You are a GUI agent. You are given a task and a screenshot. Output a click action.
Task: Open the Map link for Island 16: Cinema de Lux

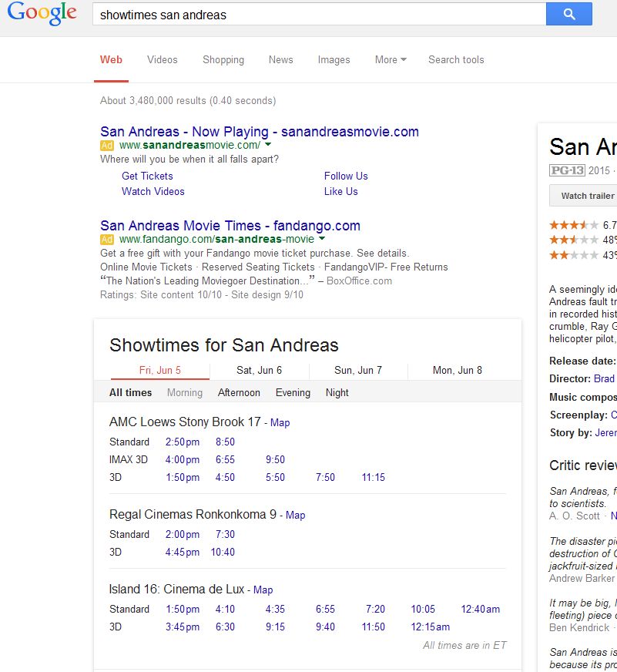pos(263,590)
